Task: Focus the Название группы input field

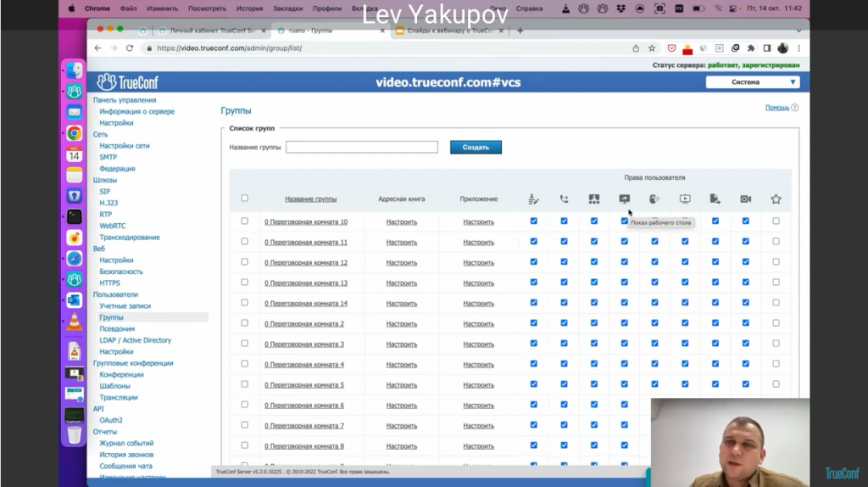Action: [x=361, y=147]
